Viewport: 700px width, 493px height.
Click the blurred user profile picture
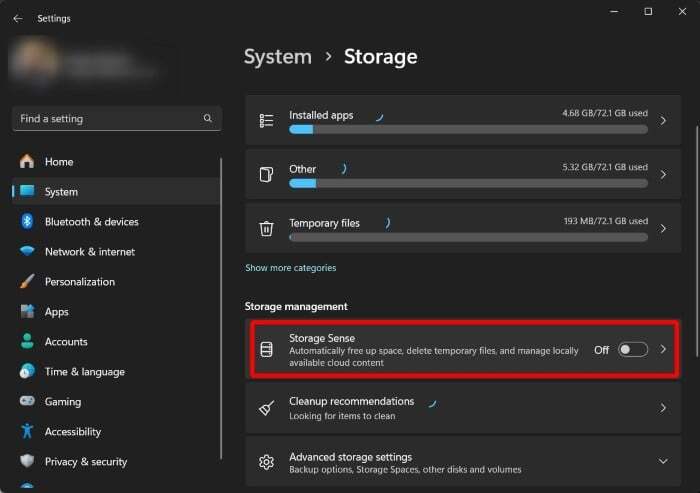tap(36, 60)
